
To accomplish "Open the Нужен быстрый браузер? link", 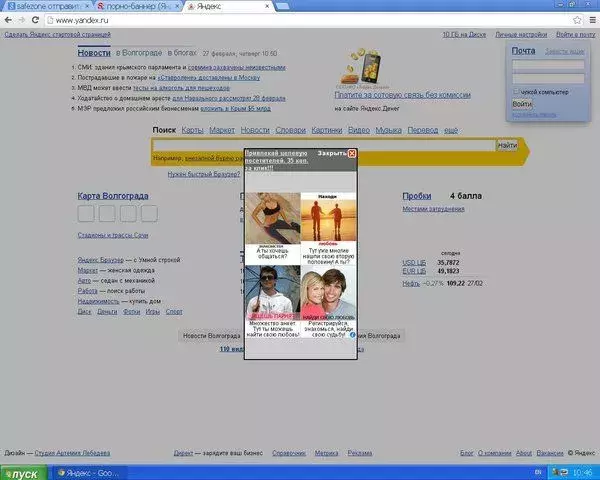I will click(204, 175).
